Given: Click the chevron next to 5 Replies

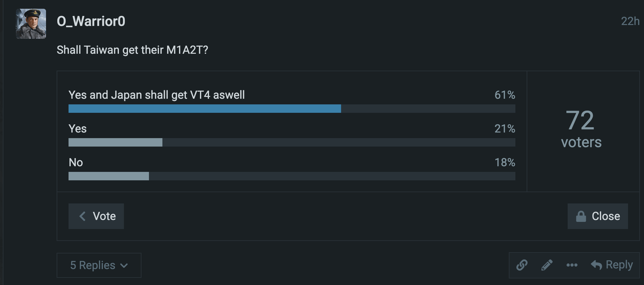Looking at the screenshot, I should pyautogui.click(x=124, y=266).
